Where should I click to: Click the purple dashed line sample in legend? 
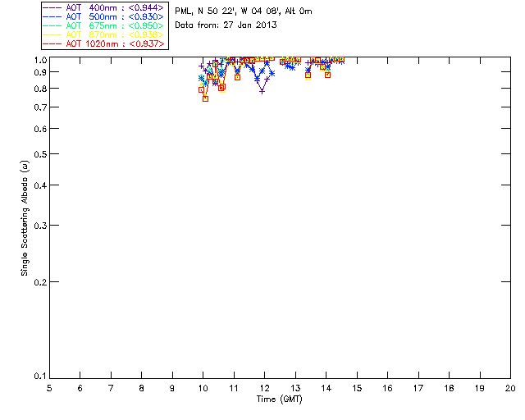52,7
